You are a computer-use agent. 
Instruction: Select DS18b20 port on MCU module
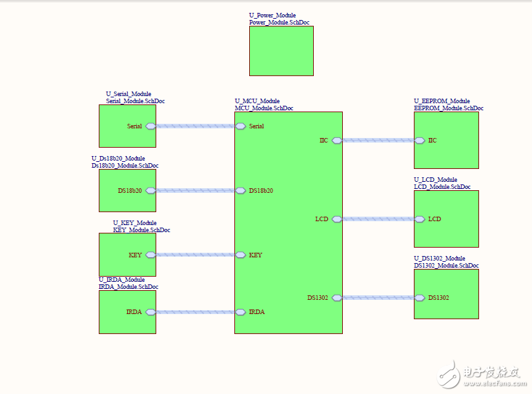coord(240,190)
